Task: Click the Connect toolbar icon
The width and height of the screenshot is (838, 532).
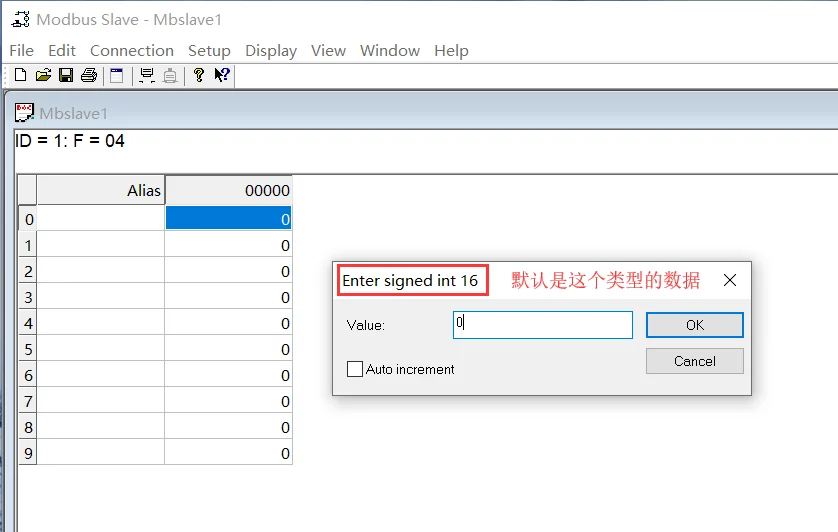Action: pyautogui.click(x=146, y=75)
